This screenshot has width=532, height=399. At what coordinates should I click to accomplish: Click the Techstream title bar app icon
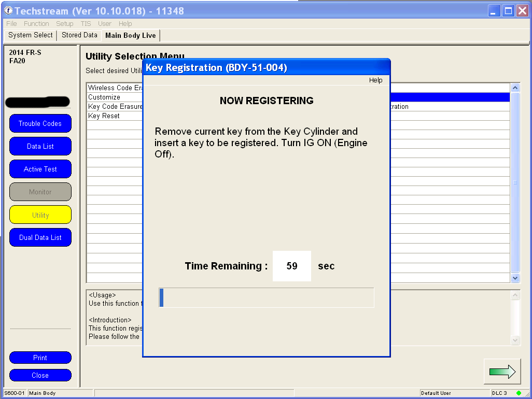(x=8, y=11)
